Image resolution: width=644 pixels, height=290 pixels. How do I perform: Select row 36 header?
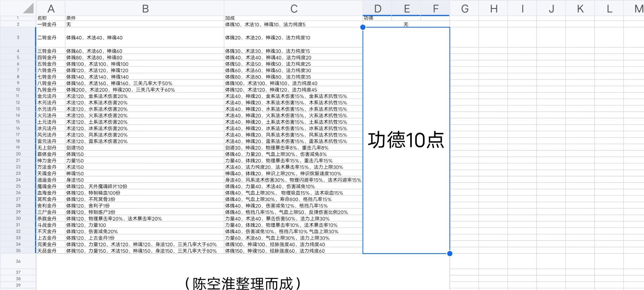point(18,261)
